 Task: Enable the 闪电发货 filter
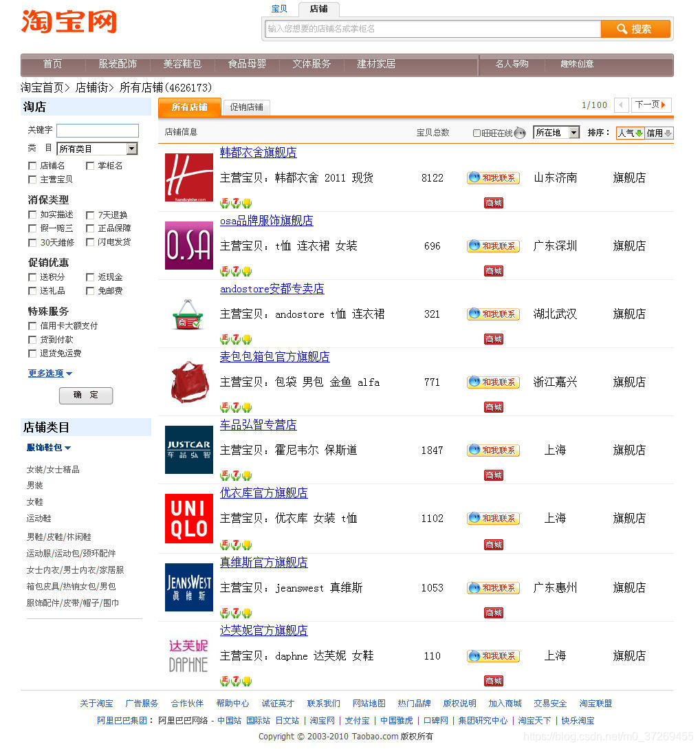coord(90,242)
